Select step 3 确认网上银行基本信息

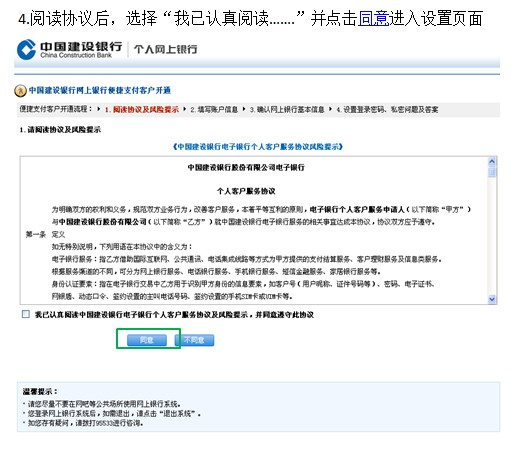pos(287,110)
